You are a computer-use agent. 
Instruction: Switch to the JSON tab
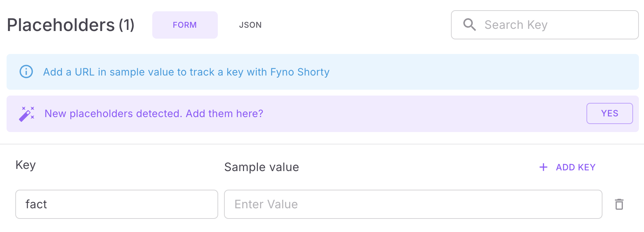[x=250, y=25]
